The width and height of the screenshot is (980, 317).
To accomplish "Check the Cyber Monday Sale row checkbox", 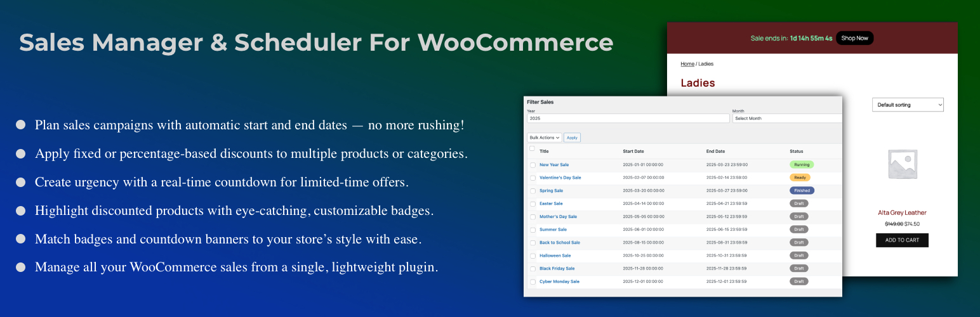I will 533,281.
